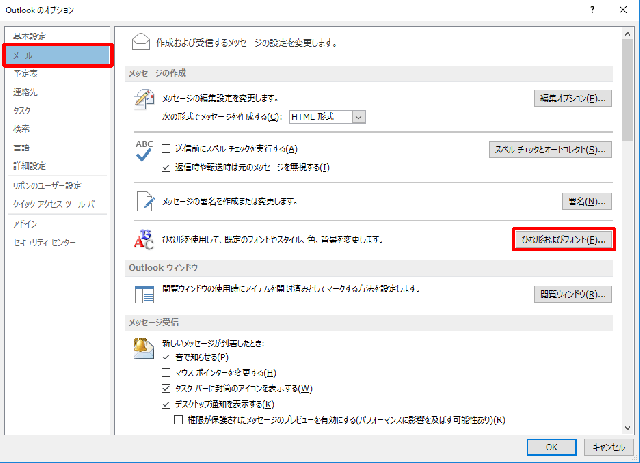Toggle 音で知らせる(P) checkbox
640x463 pixels.
pyautogui.click(x=166, y=357)
